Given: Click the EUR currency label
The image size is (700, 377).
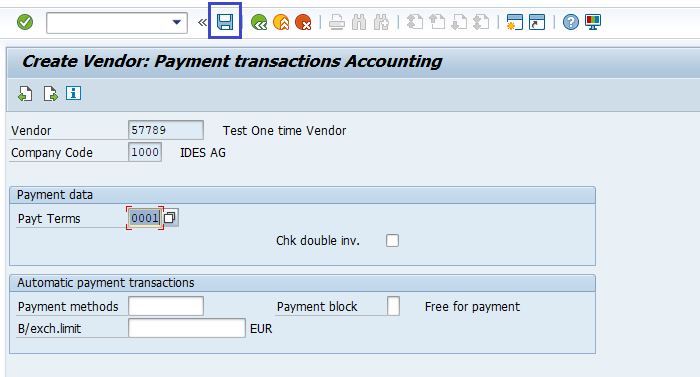Looking at the screenshot, I should (261, 329).
